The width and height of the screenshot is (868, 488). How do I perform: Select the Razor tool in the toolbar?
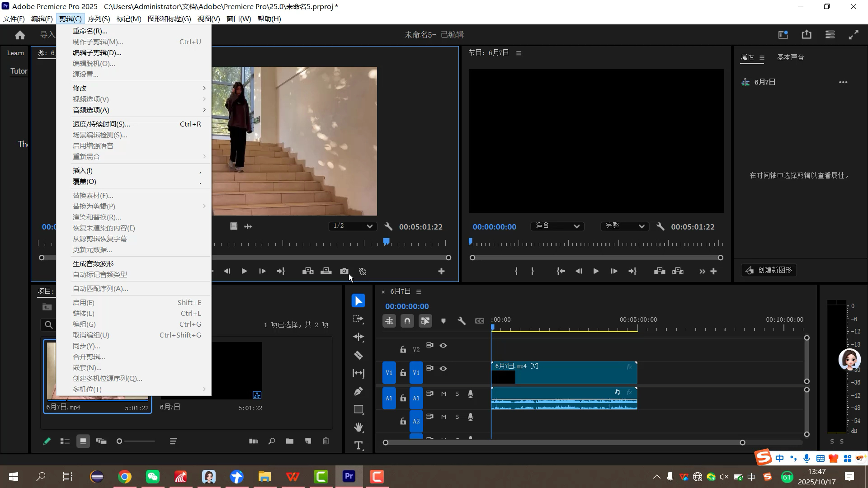click(358, 355)
